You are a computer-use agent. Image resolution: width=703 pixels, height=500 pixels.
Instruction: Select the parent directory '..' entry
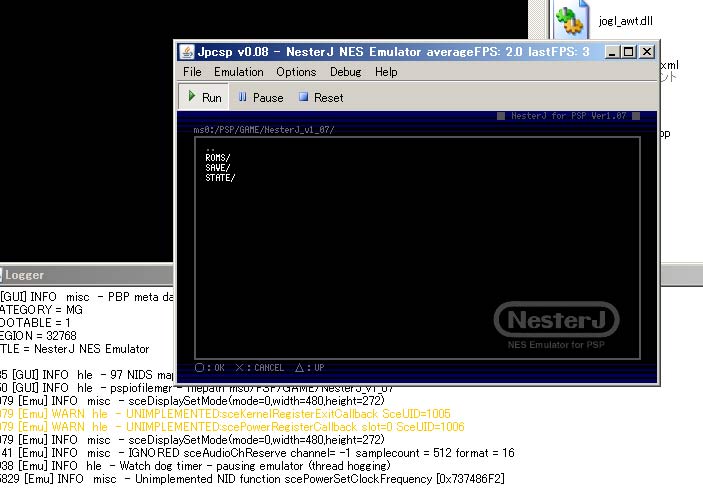tap(210, 148)
